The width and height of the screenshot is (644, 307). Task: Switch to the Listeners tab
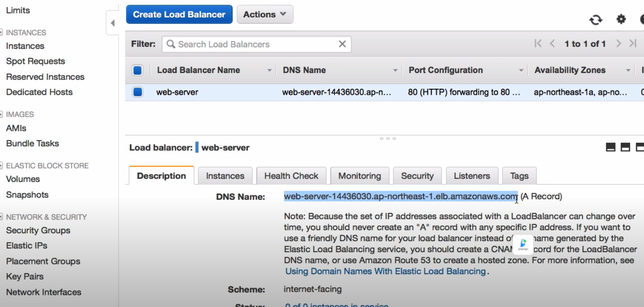pyautogui.click(x=472, y=176)
